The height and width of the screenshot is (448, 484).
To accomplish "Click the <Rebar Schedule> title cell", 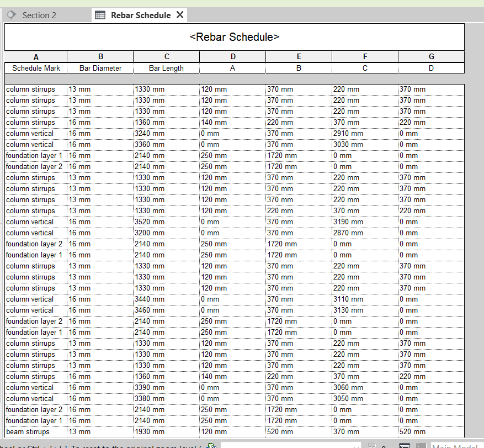I will [x=234, y=37].
